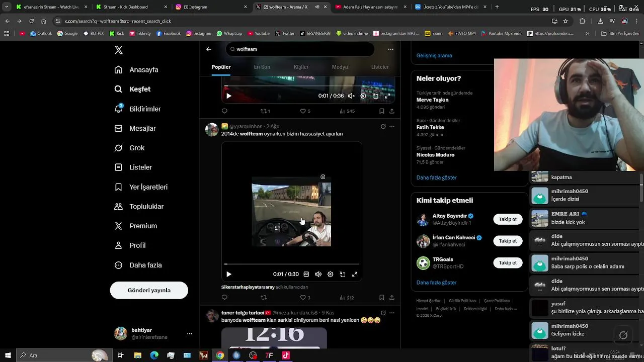This screenshot has width=644, height=362.
Task: Select Popüler tab
Action: (x=221, y=67)
